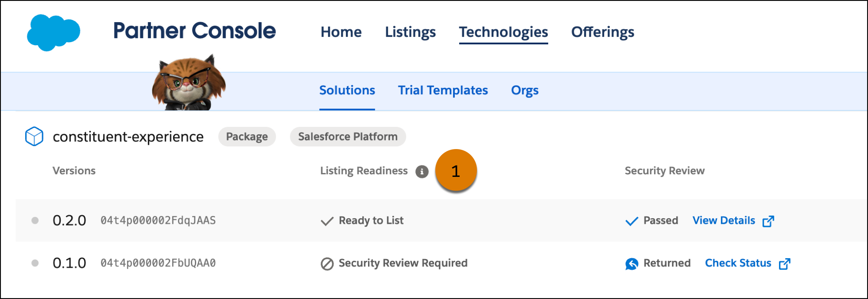Click the constituent-experience solution name
Screen dimensions: 868x299
pos(128,137)
